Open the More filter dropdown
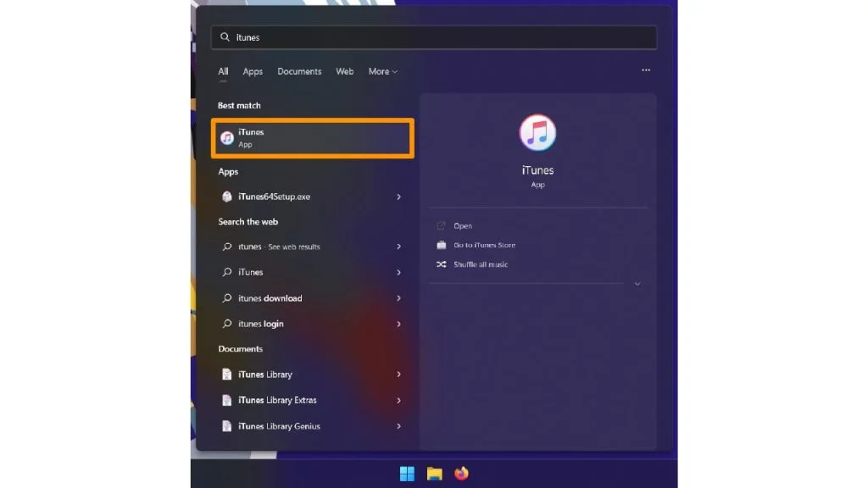Screen dimensions: 868x488 coord(383,71)
